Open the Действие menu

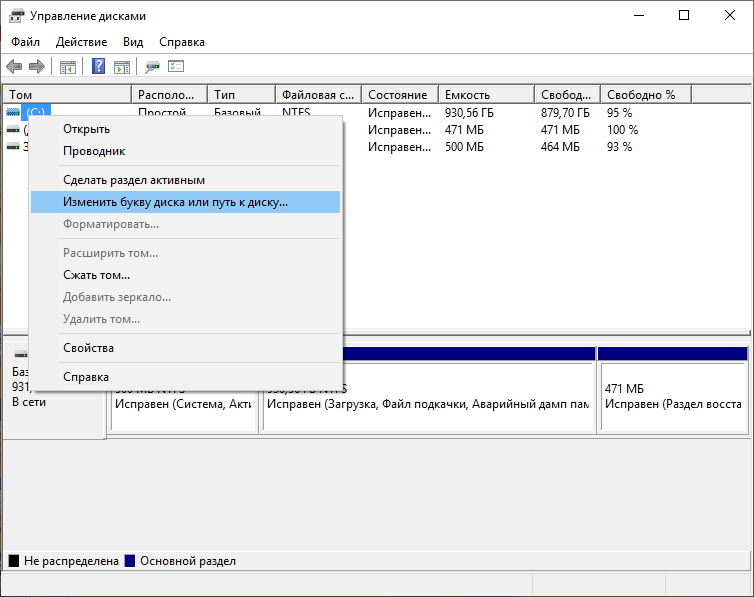click(x=81, y=42)
